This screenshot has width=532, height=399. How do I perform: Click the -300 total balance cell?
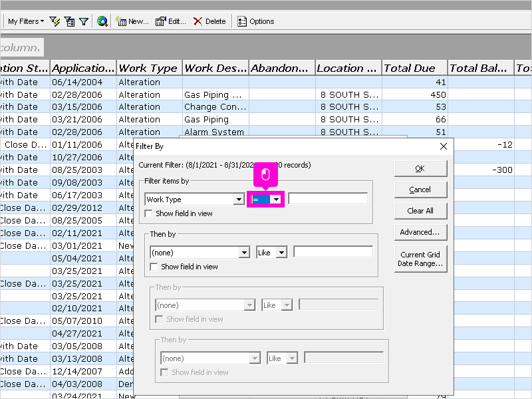(x=484, y=170)
